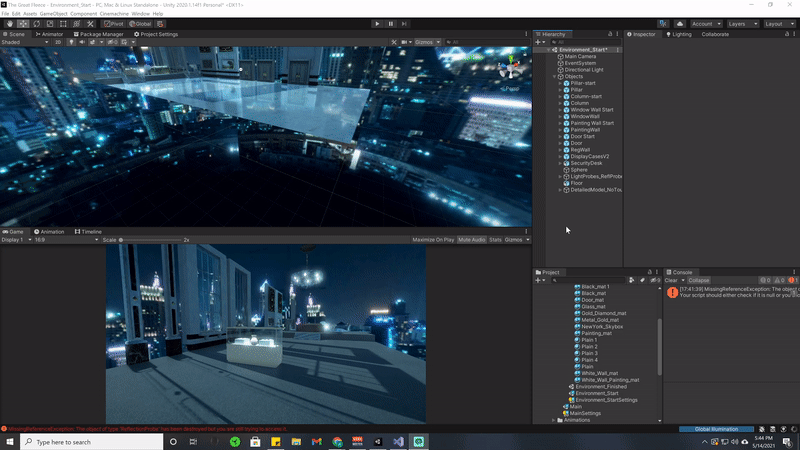Toggle Mute Audio in the Game view
The width and height of the screenshot is (800, 450).
coord(471,240)
